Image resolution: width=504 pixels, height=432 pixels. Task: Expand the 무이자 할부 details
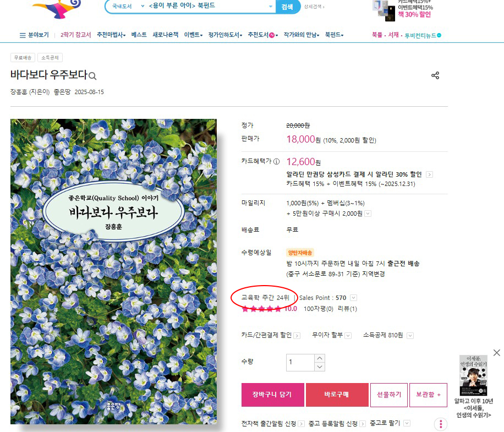coord(348,336)
